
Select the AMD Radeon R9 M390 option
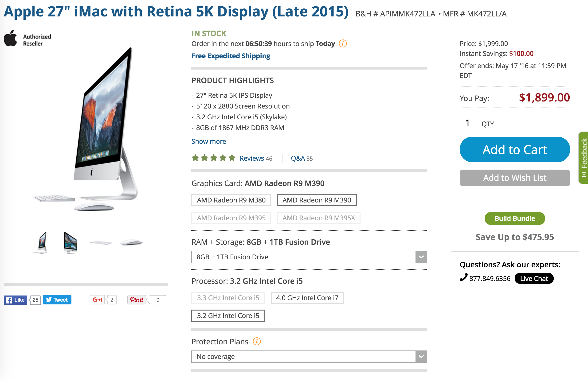[x=317, y=200]
